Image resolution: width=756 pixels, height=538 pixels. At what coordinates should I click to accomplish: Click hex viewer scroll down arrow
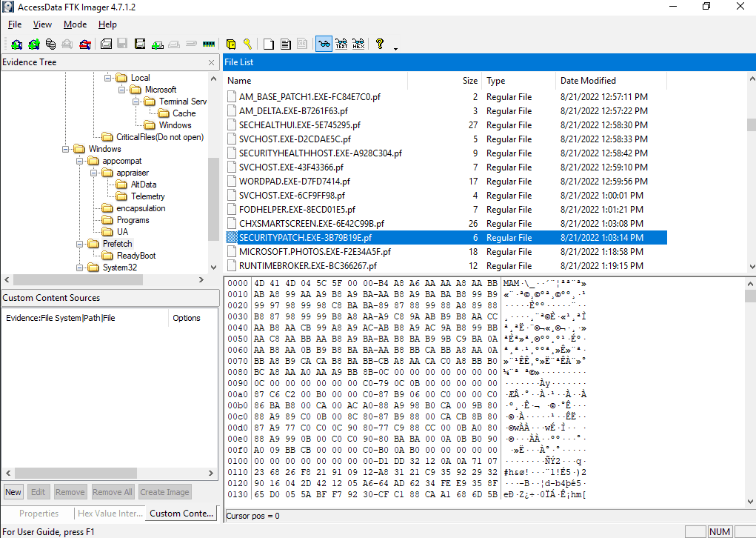coord(751,502)
